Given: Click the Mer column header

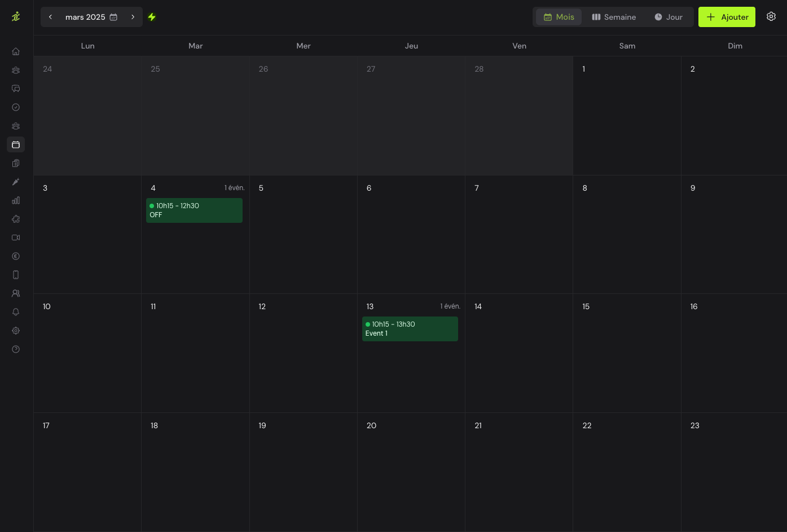Looking at the screenshot, I should [x=304, y=46].
